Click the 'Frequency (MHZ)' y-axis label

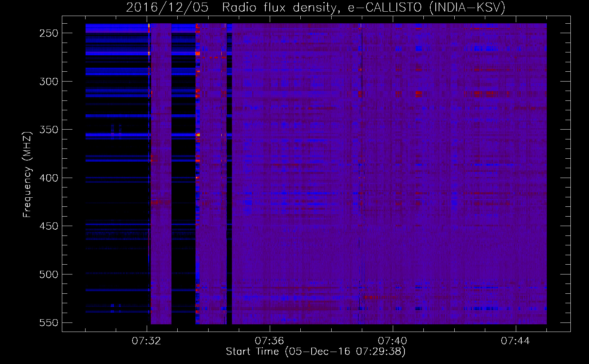point(27,174)
